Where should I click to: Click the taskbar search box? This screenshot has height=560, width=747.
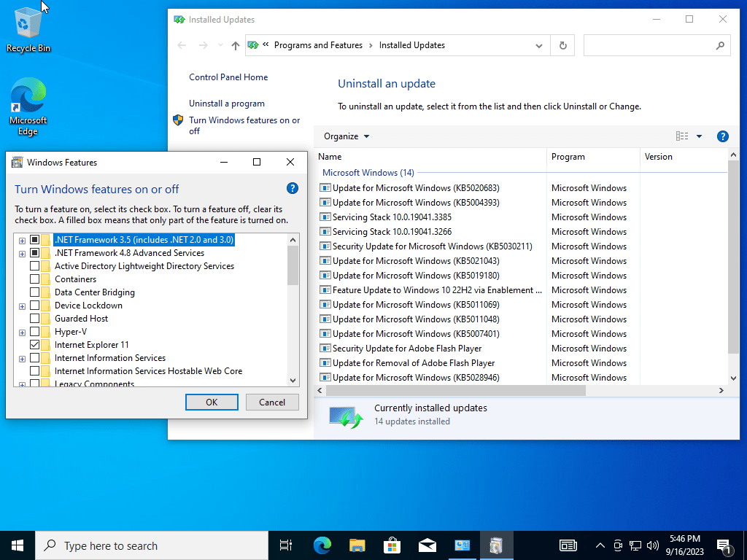152,545
